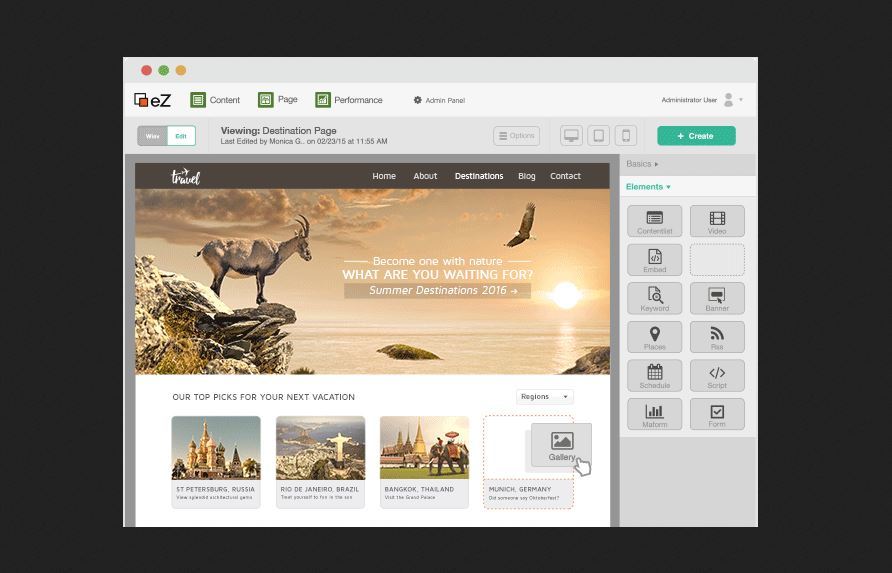
Task: Switch to tablet preview mode
Action: (598, 136)
